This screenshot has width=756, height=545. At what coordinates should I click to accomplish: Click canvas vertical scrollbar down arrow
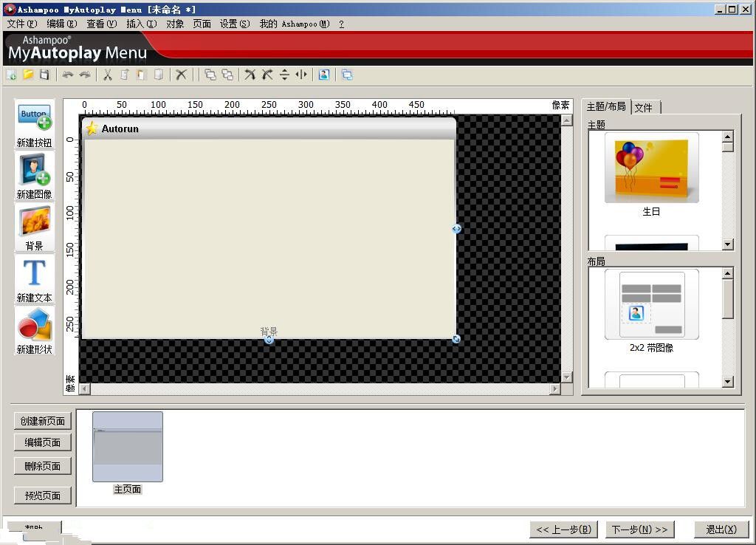coord(567,377)
